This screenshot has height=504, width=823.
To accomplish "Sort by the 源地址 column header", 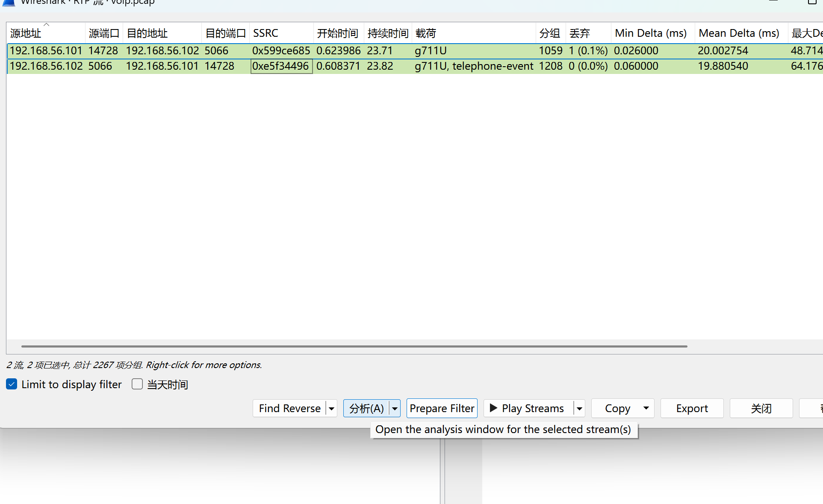I will pyautogui.click(x=26, y=33).
